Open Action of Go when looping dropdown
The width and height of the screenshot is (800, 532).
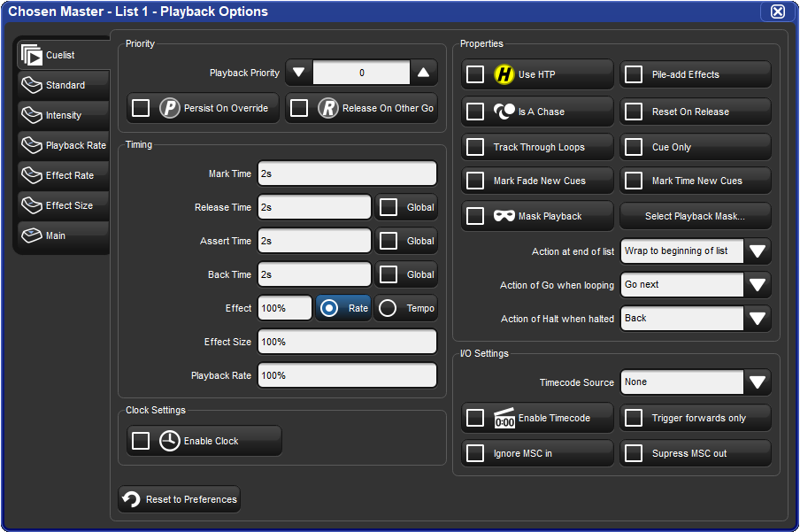[x=758, y=285]
